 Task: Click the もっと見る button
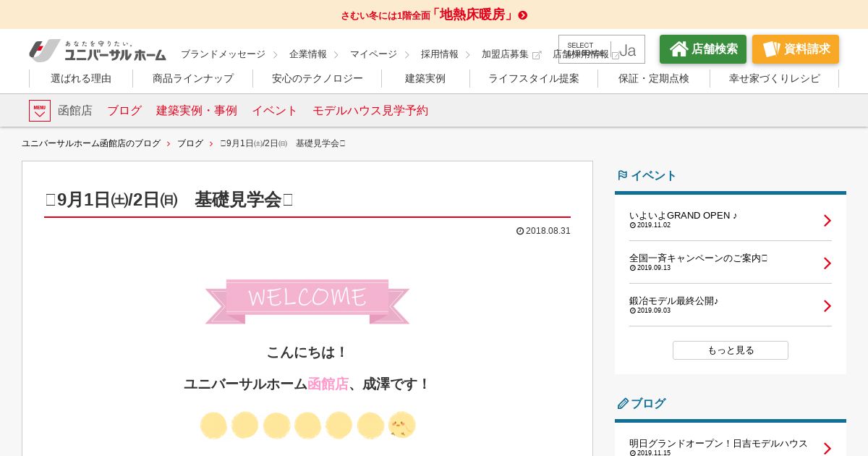[731, 350]
